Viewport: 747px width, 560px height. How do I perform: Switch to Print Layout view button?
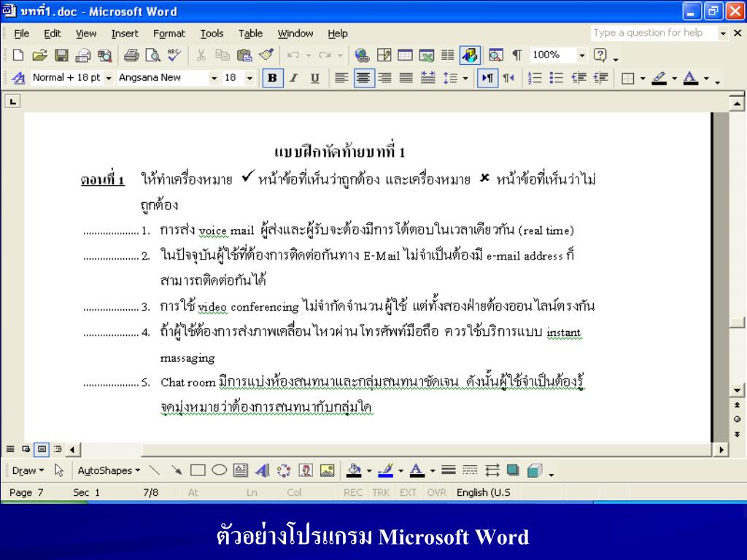click(42, 449)
